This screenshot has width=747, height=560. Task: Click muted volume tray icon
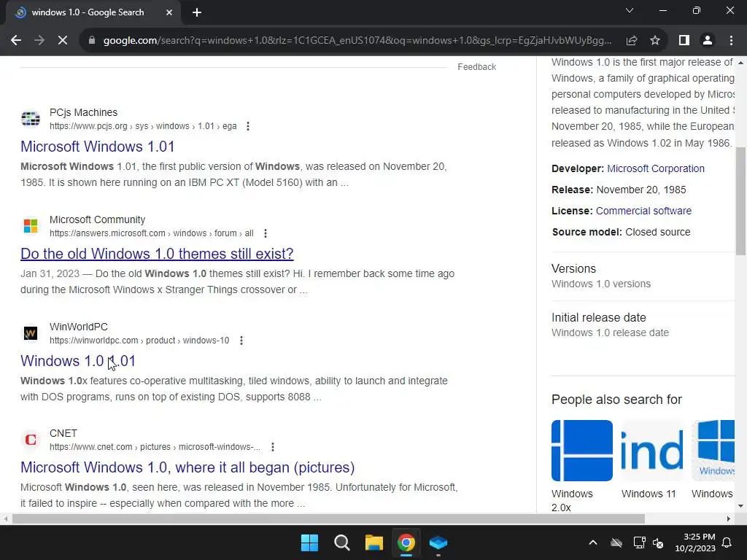(658, 542)
